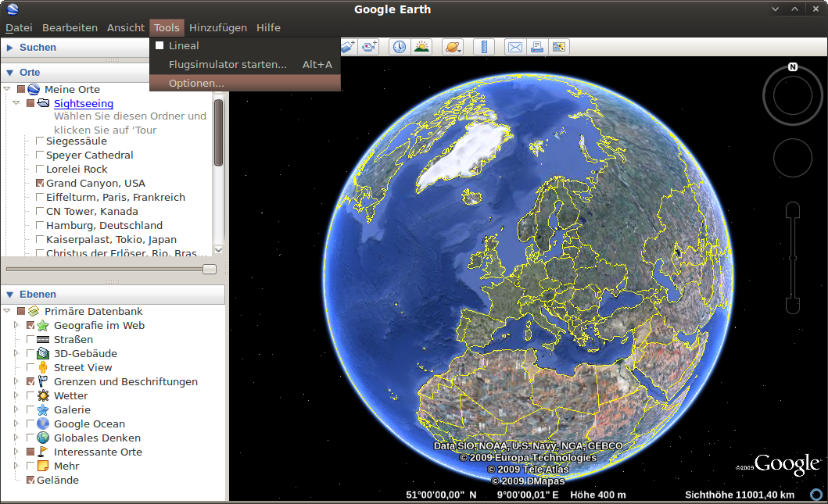828x504 pixels.
Task: Check the Speyer Cathedral checkbox
Action: point(40,155)
